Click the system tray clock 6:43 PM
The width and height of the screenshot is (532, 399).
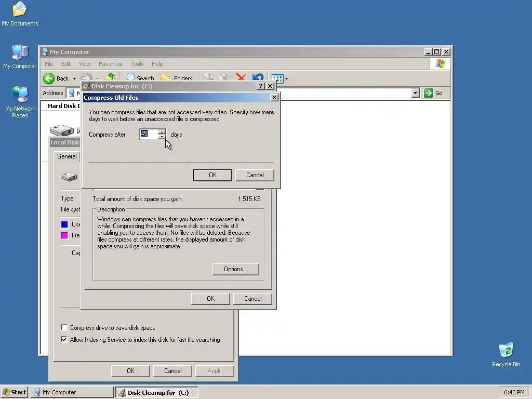tap(514, 392)
